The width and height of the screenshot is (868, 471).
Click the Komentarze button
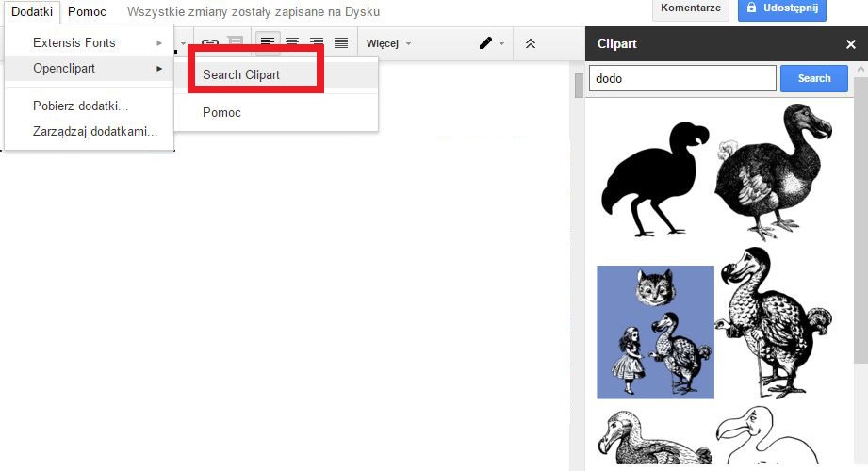click(x=690, y=8)
